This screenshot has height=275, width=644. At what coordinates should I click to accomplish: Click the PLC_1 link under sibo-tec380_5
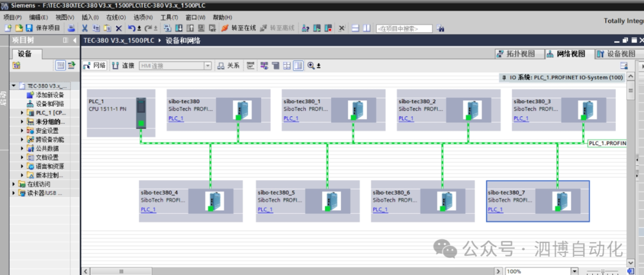pos(265,209)
